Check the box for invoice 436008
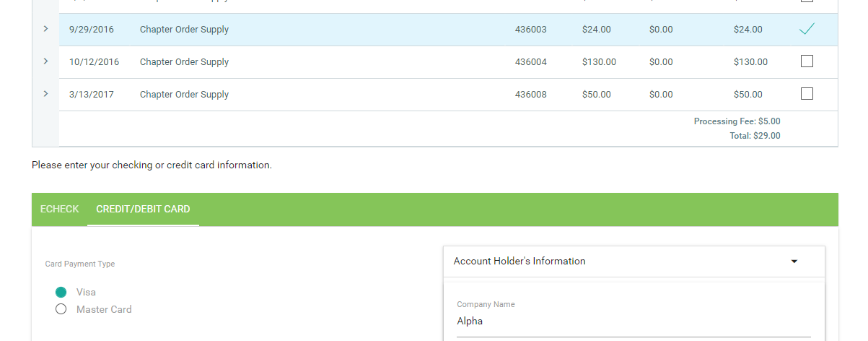The height and width of the screenshot is (341, 868). click(x=807, y=94)
